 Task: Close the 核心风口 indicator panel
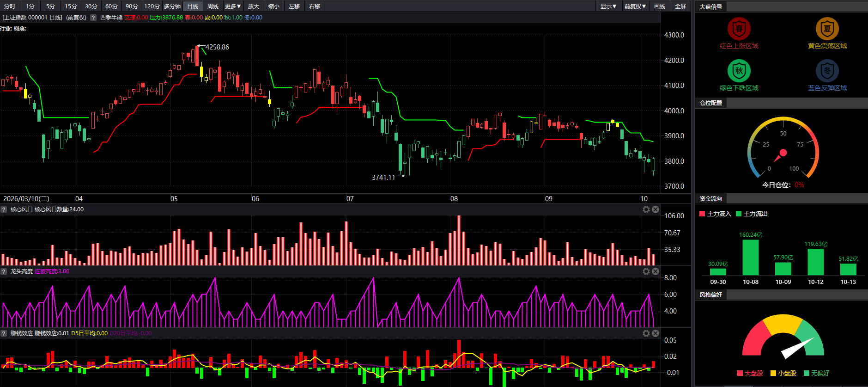pyautogui.click(x=656, y=209)
